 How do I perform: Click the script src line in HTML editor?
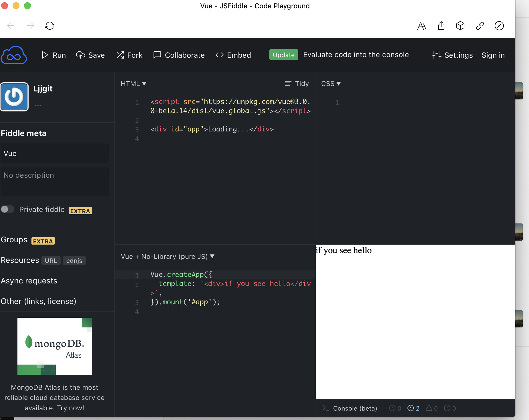click(230, 106)
